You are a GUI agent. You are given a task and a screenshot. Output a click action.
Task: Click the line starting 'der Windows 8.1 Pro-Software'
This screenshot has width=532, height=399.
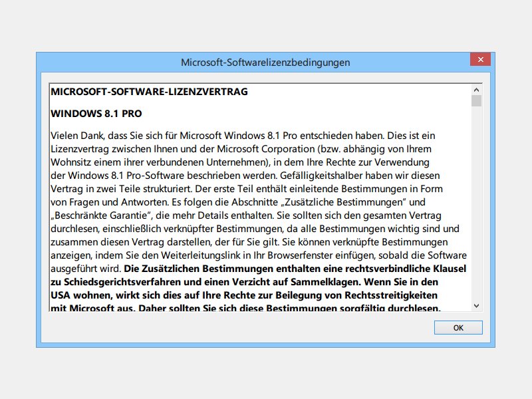click(x=245, y=176)
